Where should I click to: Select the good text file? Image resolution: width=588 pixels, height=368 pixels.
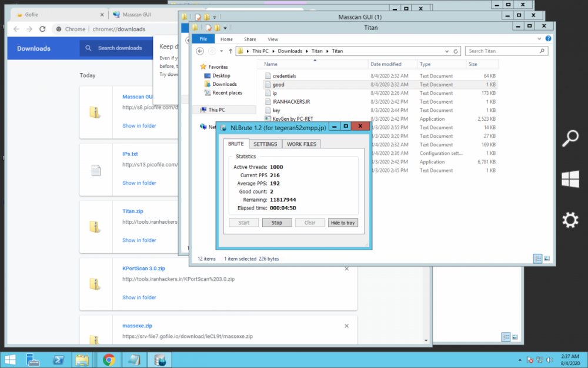tap(278, 84)
